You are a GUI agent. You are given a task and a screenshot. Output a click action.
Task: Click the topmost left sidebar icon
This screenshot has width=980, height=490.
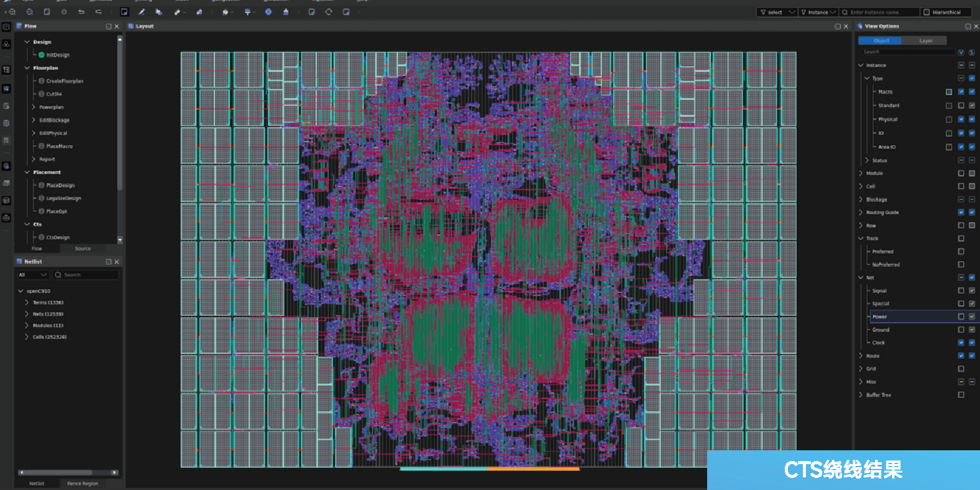[x=6, y=27]
